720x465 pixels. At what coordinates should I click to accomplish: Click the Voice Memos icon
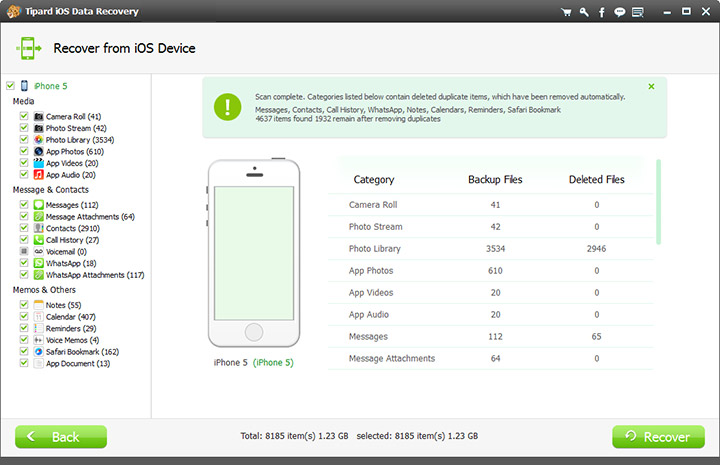39,340
